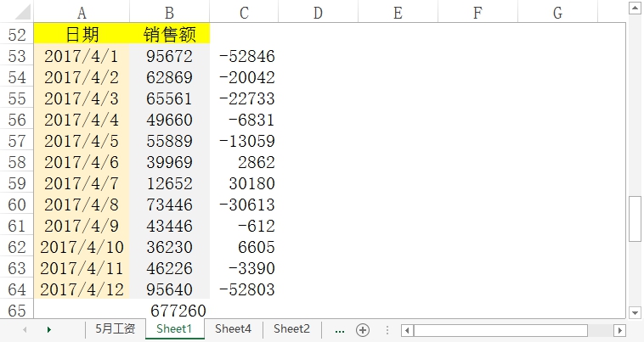Open the Sheet4 tab
The height and width of the screenshot is (342, 644).
pyautogui.click(x=233, y=329)
